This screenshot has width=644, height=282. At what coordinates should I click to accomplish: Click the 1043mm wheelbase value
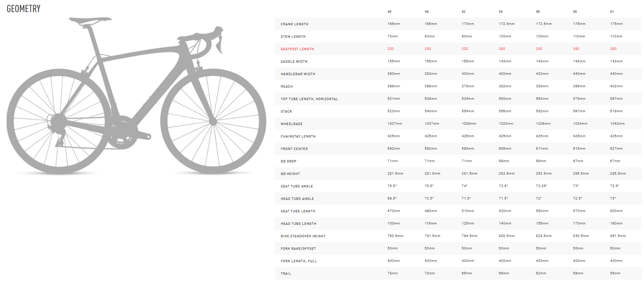tap(617, 124)
